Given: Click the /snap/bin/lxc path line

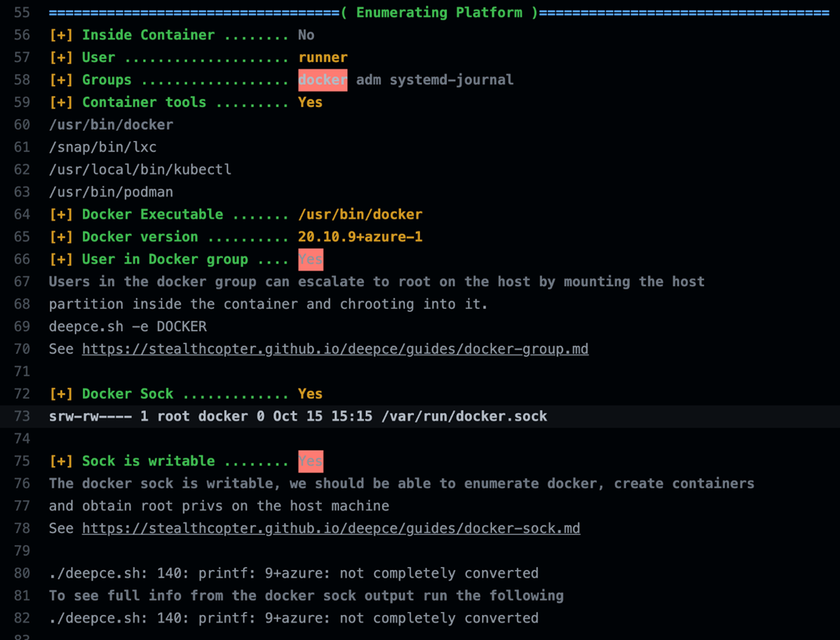Looking at the screenshot, I should pos(102,147).
